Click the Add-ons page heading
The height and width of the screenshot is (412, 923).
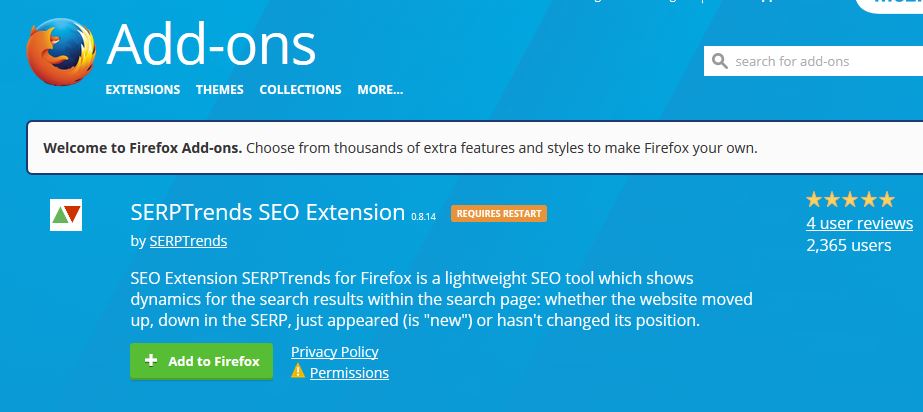[211, 45]
